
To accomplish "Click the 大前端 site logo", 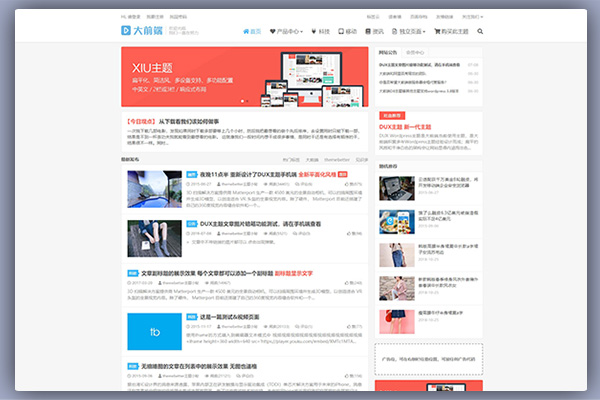I will (142, 30).
